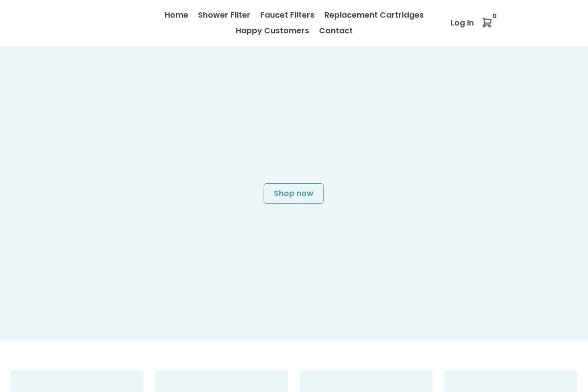Open the Shower Filter page
This screenshot has height=392, width=588.
pyautogui.click(x=224, y=15)
